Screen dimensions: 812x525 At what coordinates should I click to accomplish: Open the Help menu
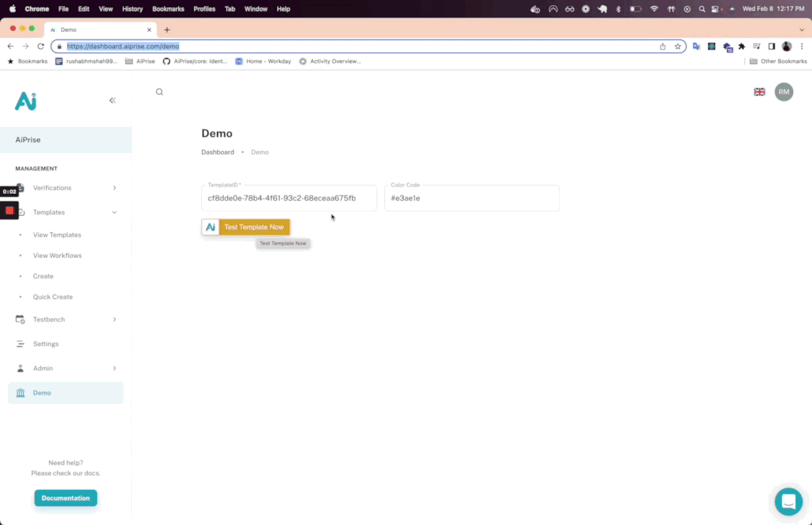coord(284,9)
